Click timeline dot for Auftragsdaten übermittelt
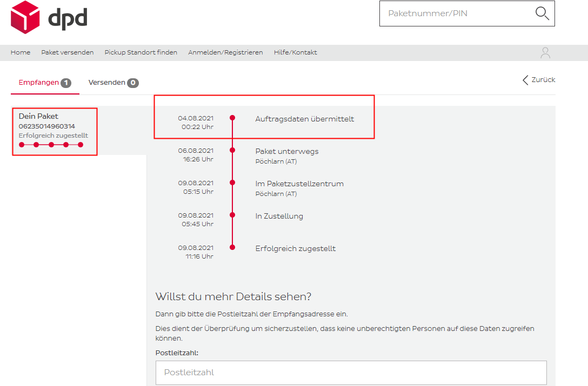 click(x=232, y=118)
